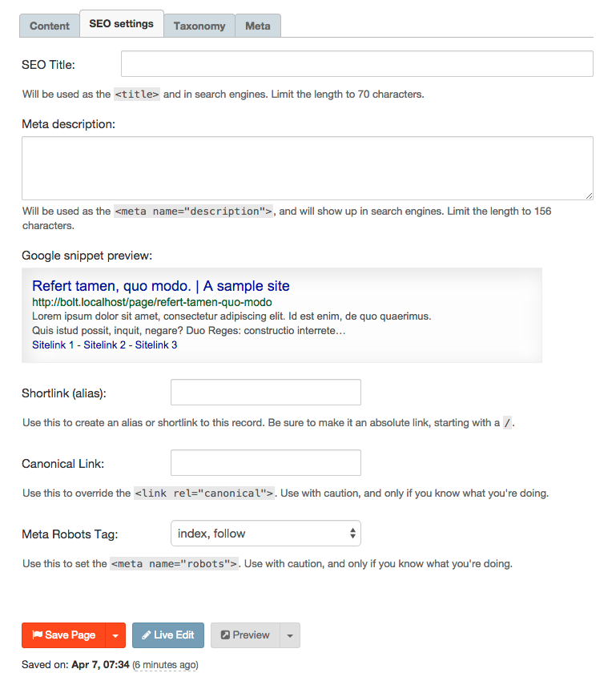Open the Meta Robots Tag dropdown
The height and width of the screenshot is (689, 616).
pos(266,533)
